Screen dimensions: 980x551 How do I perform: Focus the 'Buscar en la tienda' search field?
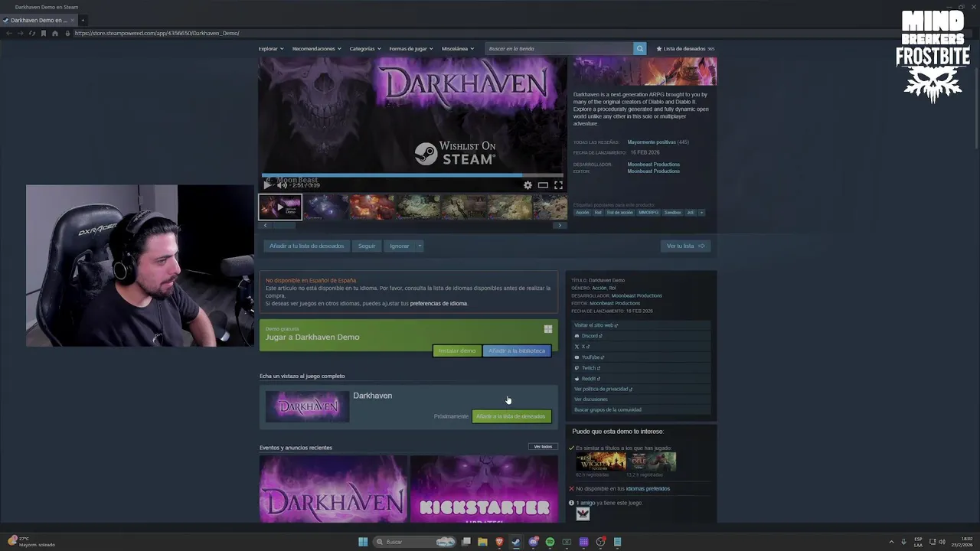tap(559, 48)
